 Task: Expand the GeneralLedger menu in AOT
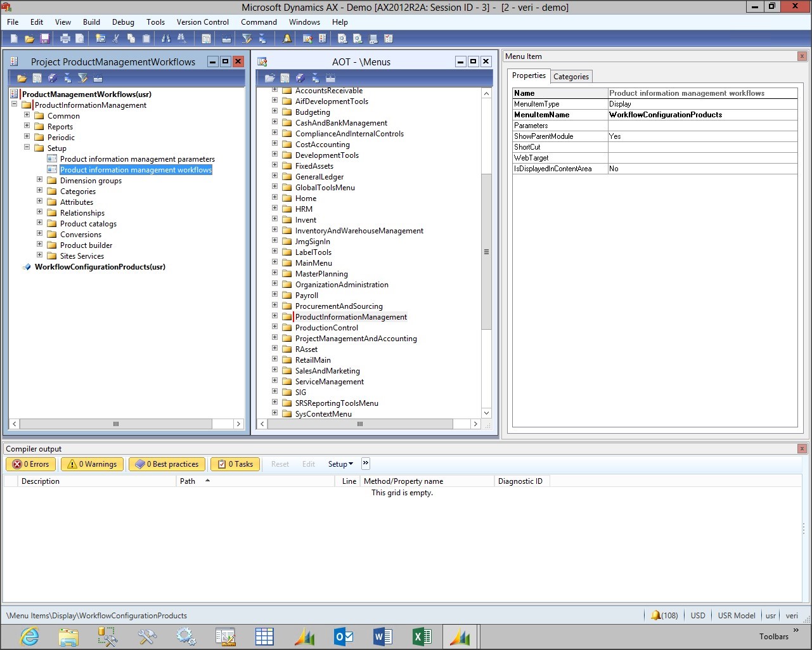point(274,176)
